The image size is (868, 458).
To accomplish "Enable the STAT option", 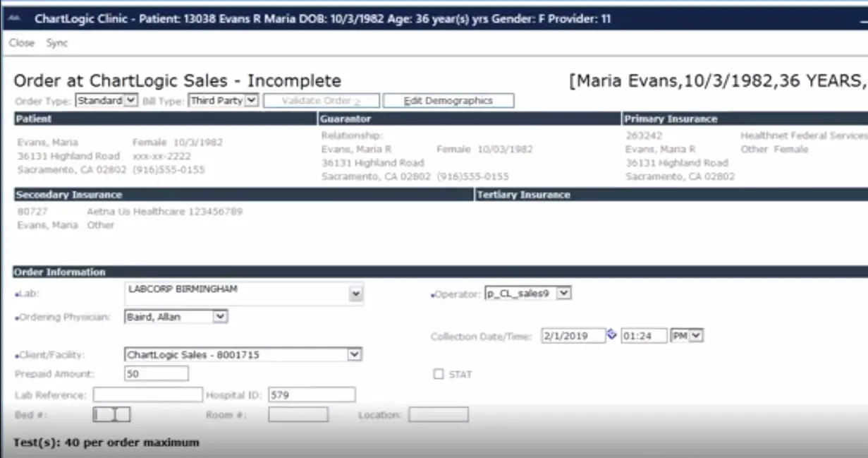I will click(439, 374).
